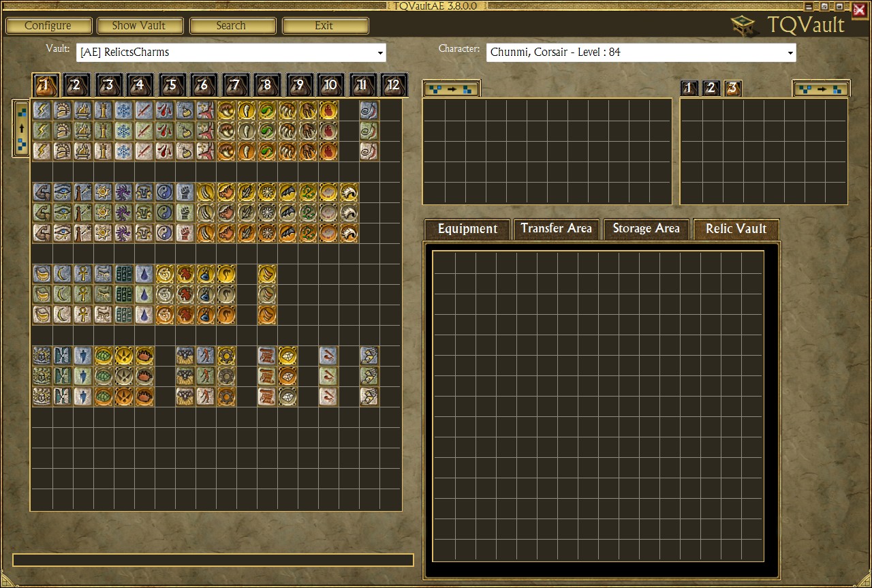
Task: Click the green winged sandal relic
Action: pos(369,376)
